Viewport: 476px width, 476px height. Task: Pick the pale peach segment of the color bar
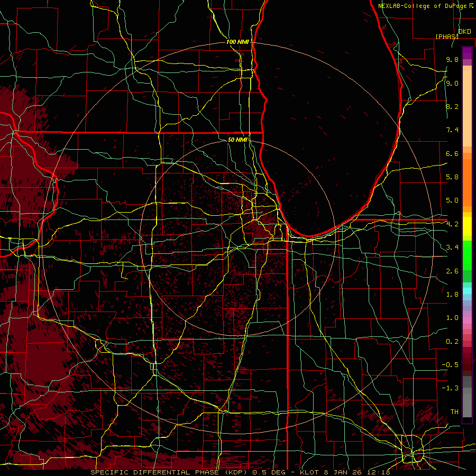pos(467,109)
